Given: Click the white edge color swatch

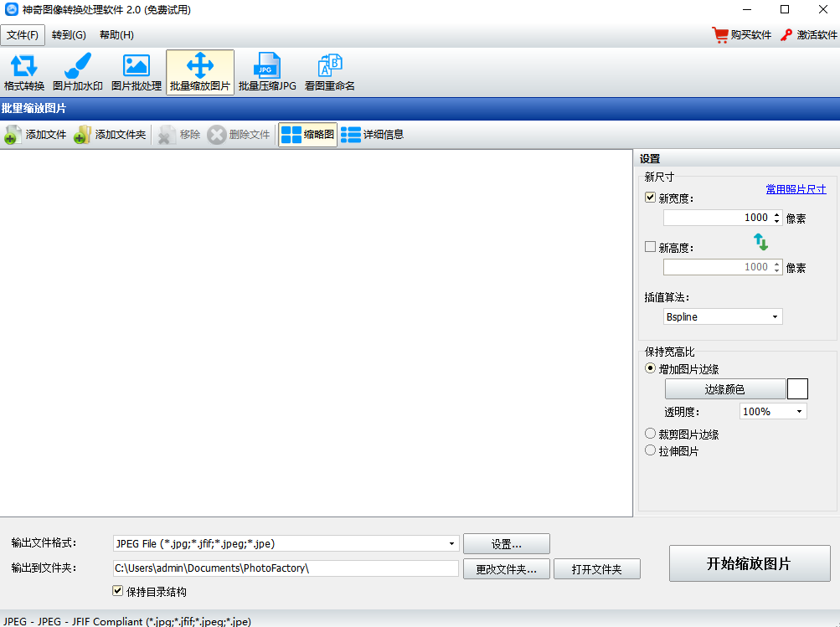Looking at the screenshot, I should pos(797,388).
